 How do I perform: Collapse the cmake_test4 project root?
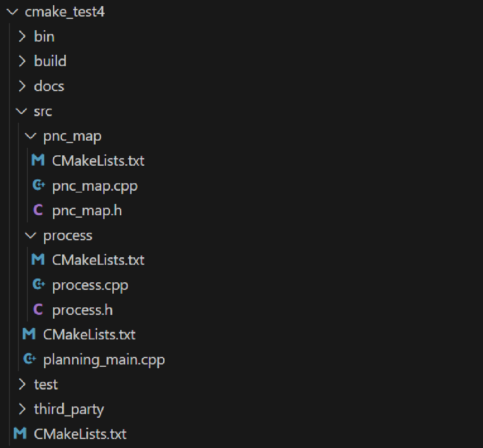click(x=13, y=12)
